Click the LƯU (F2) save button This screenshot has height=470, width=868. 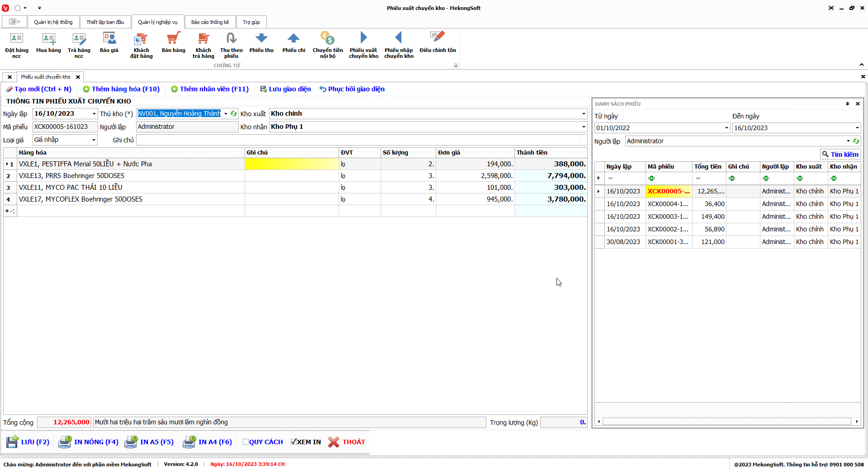28,442
